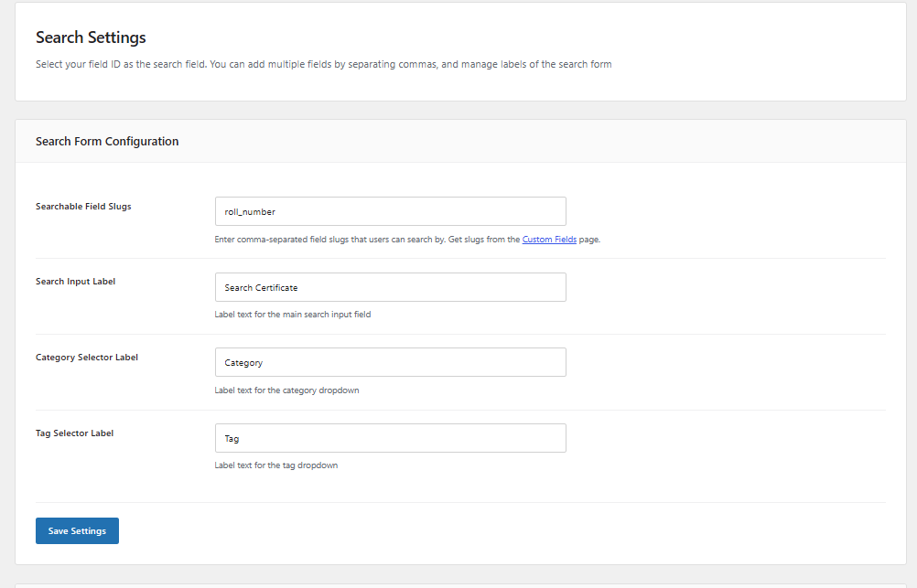The height and width of the screenshot is (588, 917).
Task: Focus the Category Selector Label input
Action: [390, 362]
